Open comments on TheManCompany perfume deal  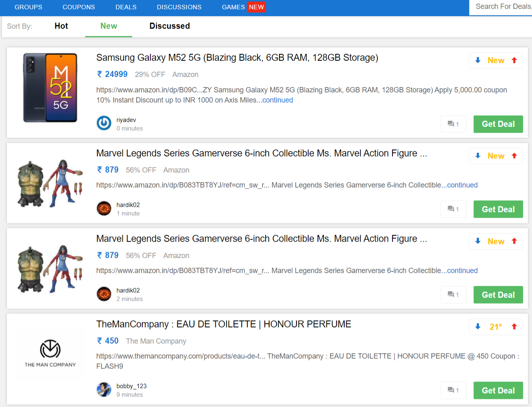pyautogui.click(x=453, y=390)
